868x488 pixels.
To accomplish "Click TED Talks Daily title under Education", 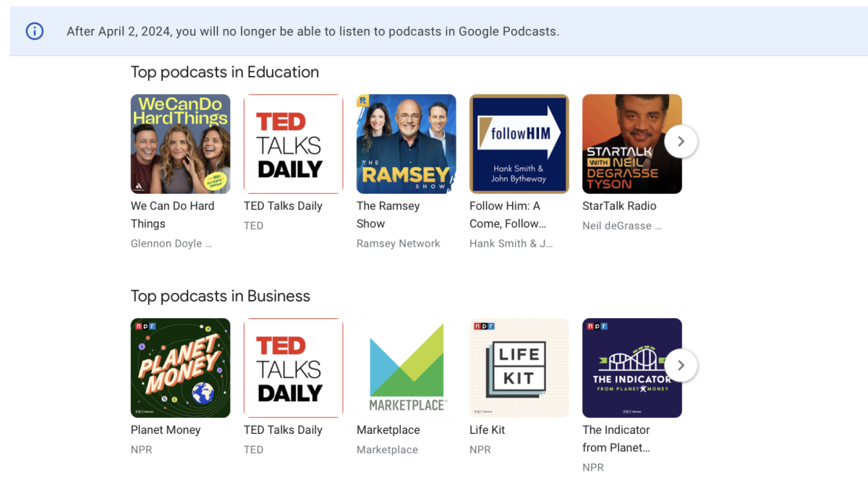I will (x=283, y=206).
